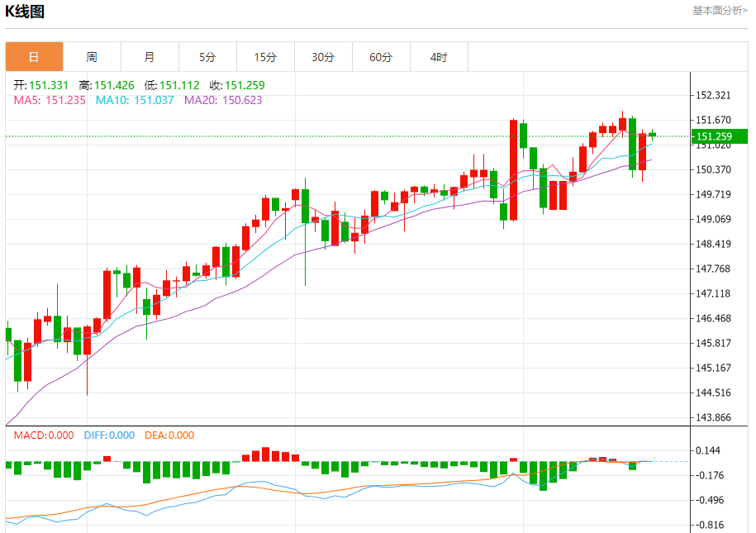Open the 基本面分析 link
The height and width of the screenshot is (533, 756).
720,11
